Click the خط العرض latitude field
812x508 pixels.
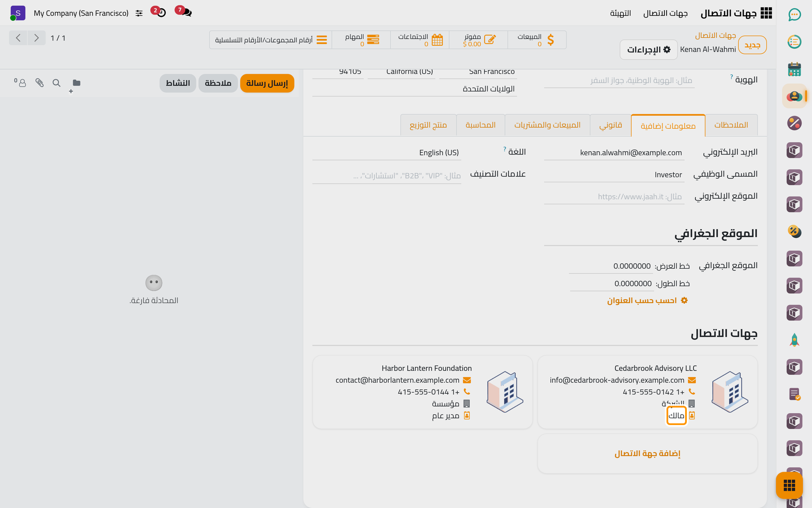click(x=610, y=266)
